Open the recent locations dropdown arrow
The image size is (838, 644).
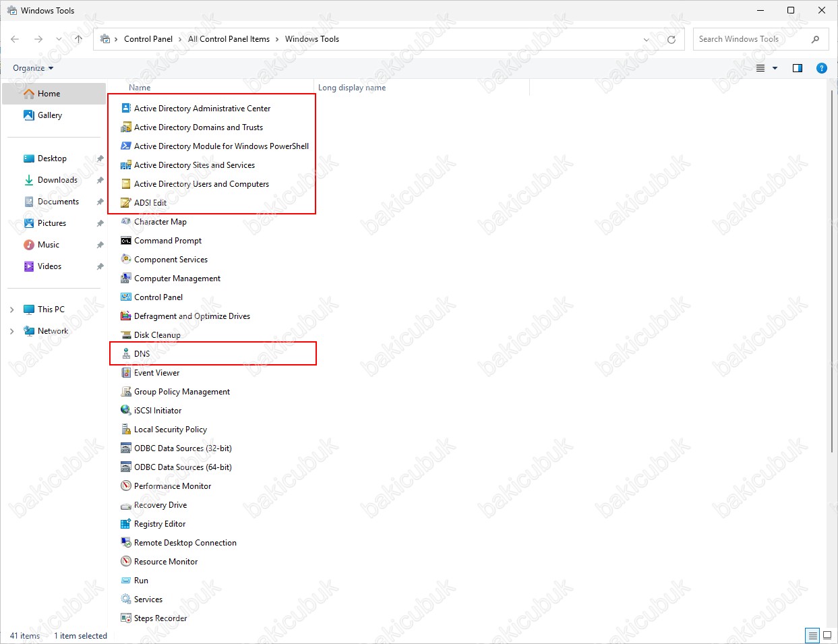coord(59,39)
